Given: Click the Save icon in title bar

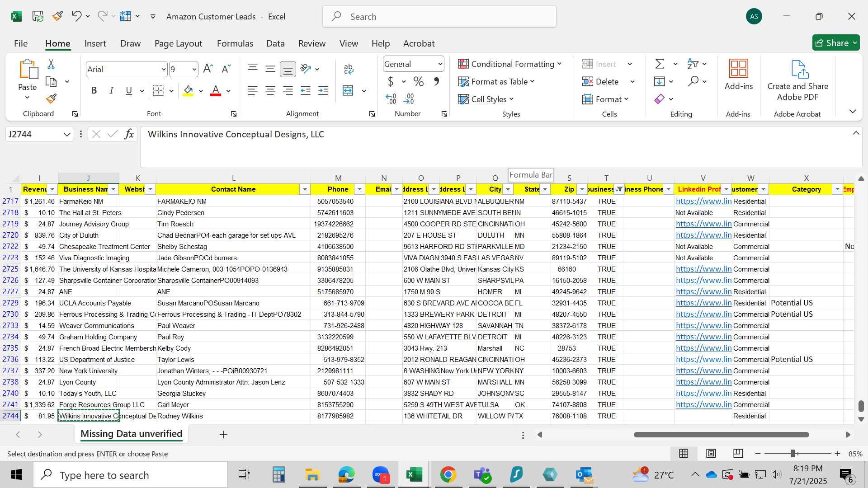Looking at the screenshot, I should (38, 16).
